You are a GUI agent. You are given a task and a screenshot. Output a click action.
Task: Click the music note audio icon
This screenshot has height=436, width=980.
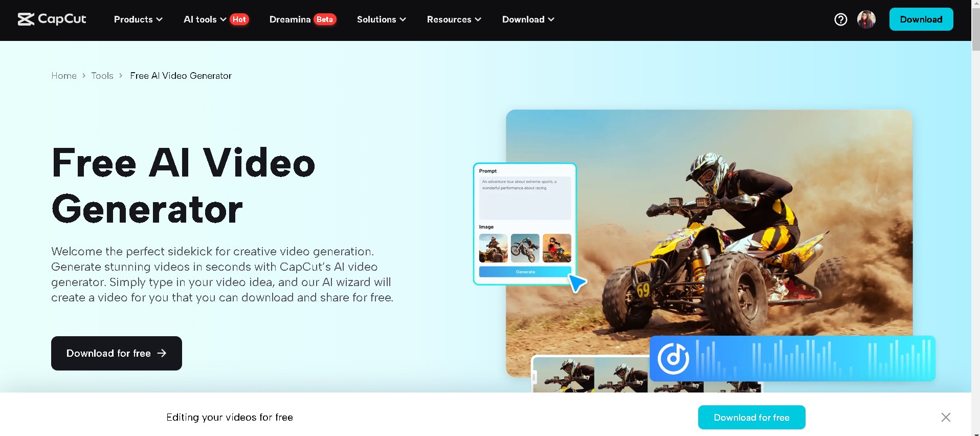pos(673,358)
